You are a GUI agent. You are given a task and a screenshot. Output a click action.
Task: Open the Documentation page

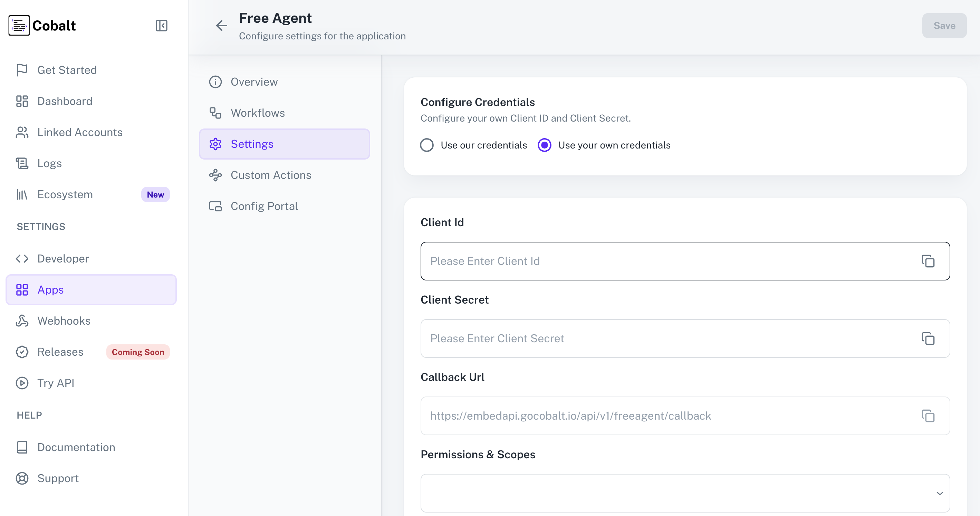point(76,447)
